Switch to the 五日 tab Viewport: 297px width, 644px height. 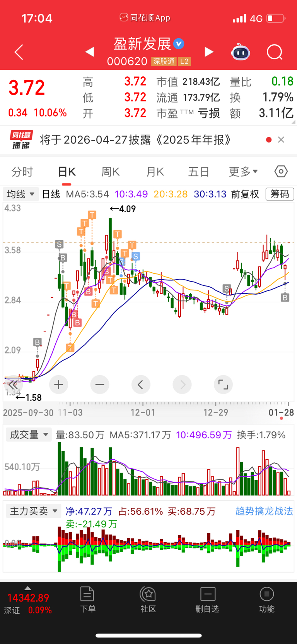pos(199,172)
